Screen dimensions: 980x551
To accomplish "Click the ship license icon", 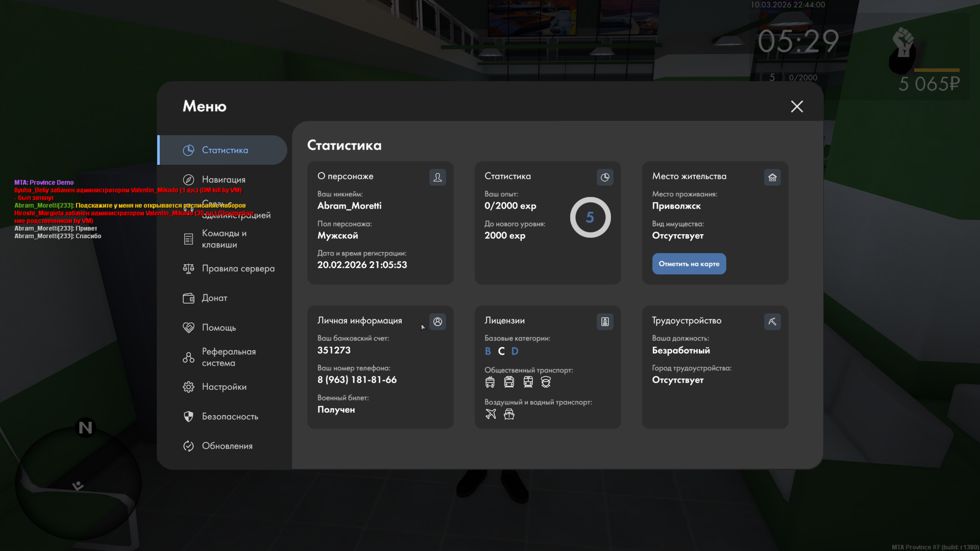I will (509, 414).
